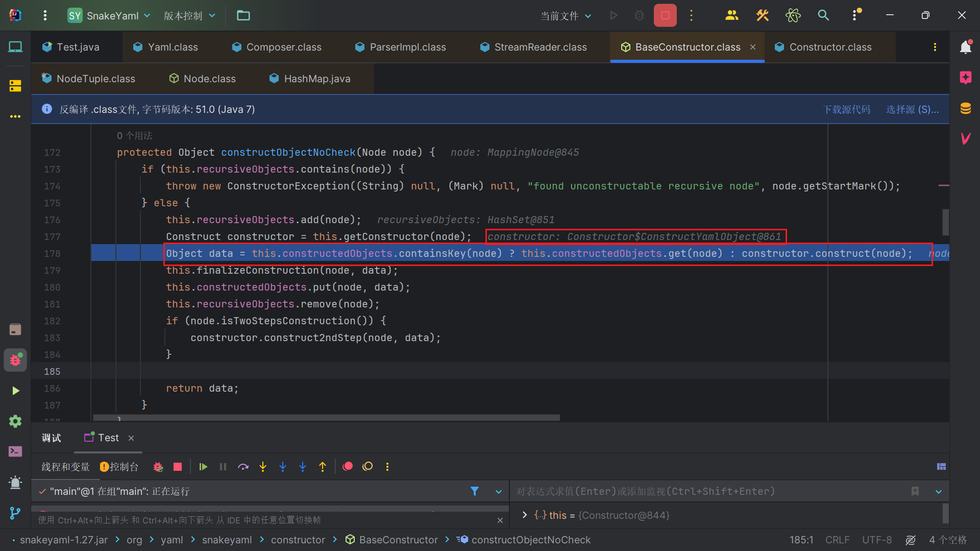
Task: Open the Git branch tool window icon
Action: click(15, 513)
